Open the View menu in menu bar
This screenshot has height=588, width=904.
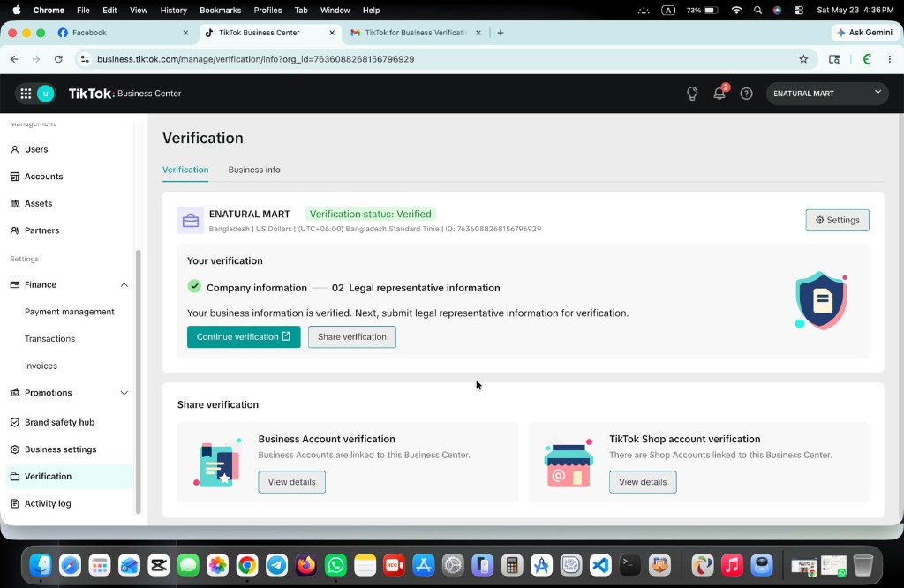139,11
